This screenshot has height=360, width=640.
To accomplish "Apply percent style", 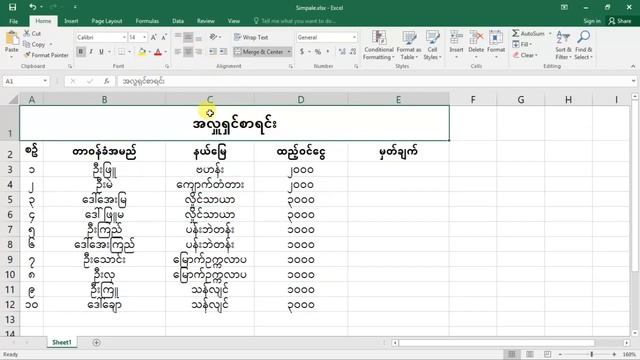I will click(318, 52).
